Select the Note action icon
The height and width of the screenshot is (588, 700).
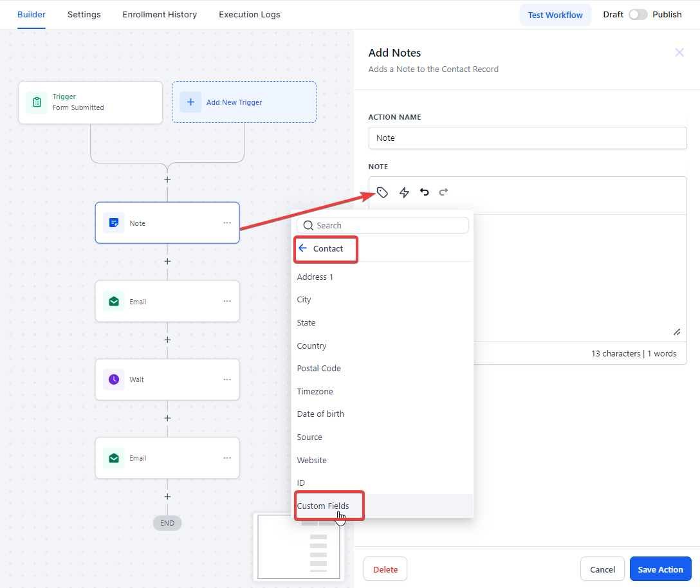coord(114,223)
